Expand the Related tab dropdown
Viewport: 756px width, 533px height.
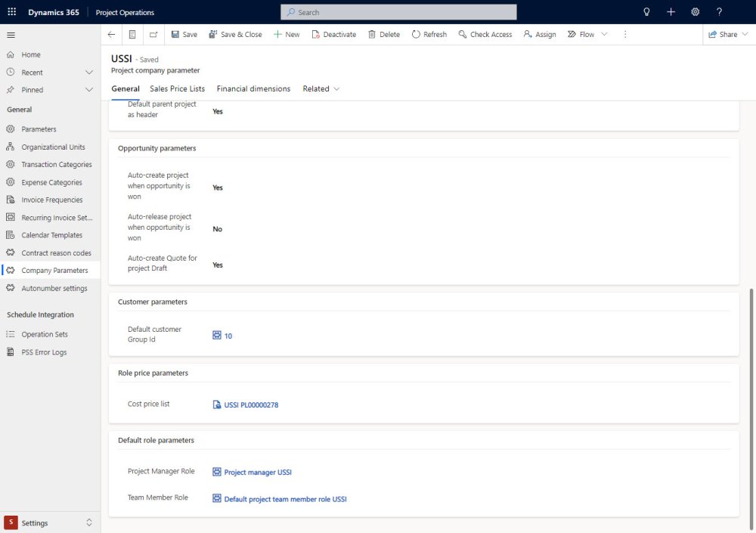tap(321, 88)
